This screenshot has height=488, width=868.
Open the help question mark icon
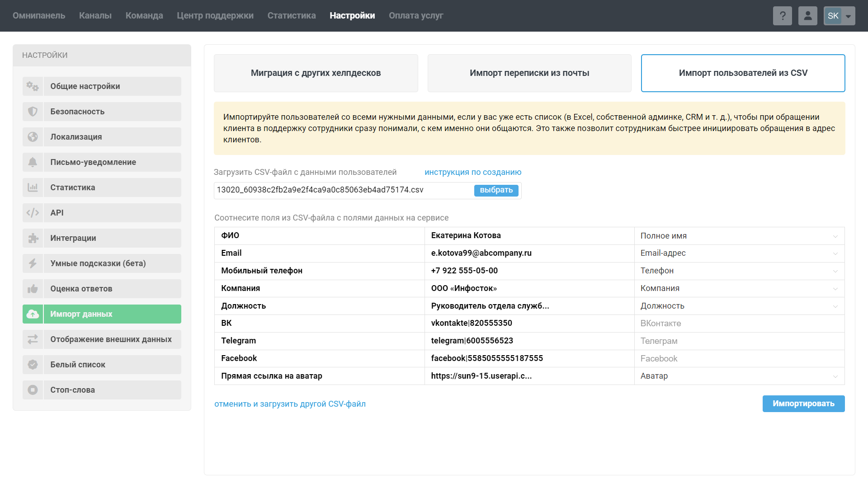click(x=782, y=16)
